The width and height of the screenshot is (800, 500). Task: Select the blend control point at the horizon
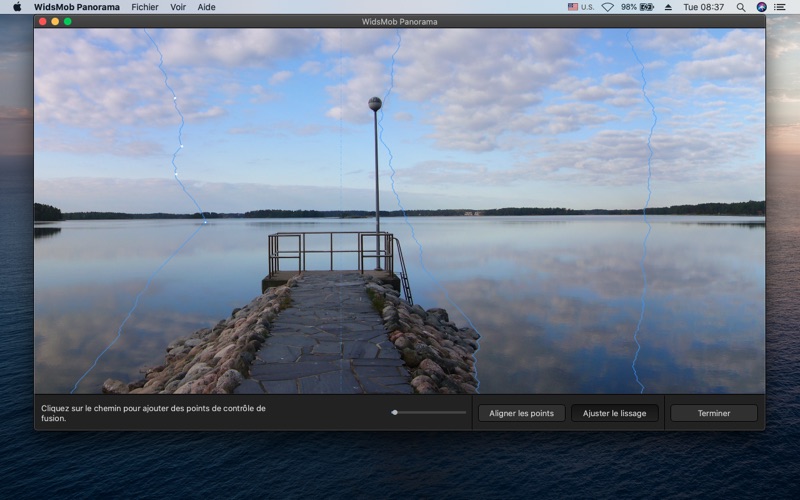[205, 222]
